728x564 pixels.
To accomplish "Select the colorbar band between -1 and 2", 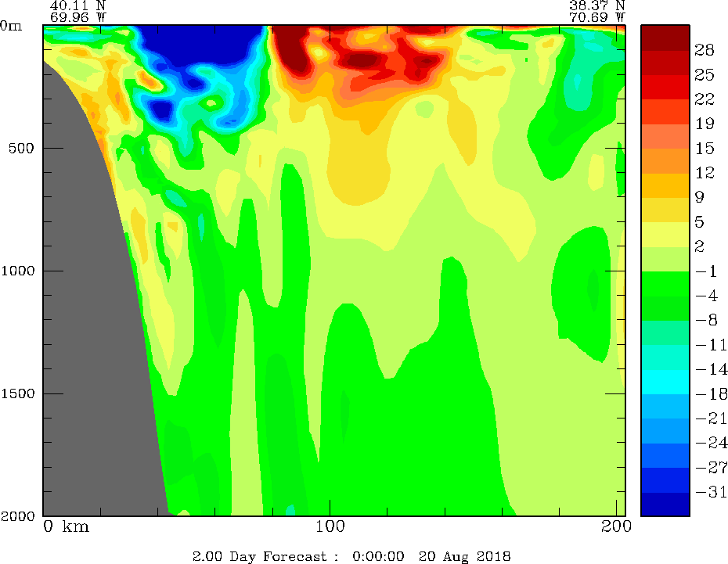I will 665,258.
